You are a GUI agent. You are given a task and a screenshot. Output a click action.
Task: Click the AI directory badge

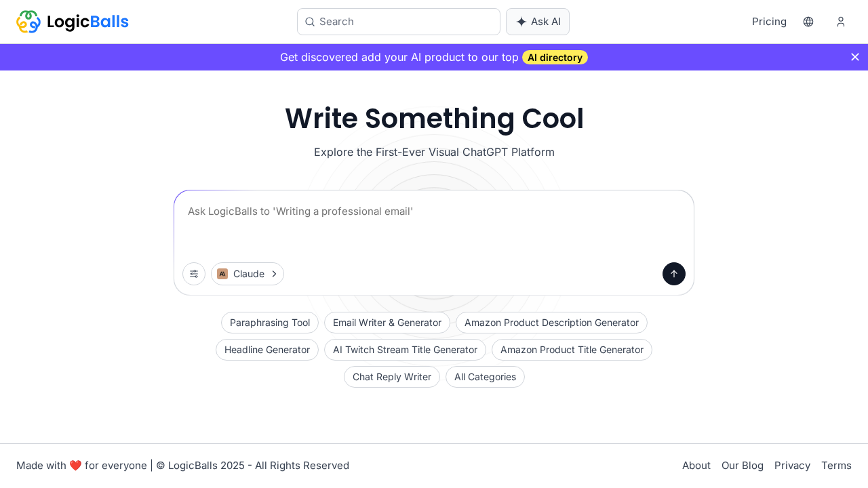pyautogui.click(x=555, y=58)
